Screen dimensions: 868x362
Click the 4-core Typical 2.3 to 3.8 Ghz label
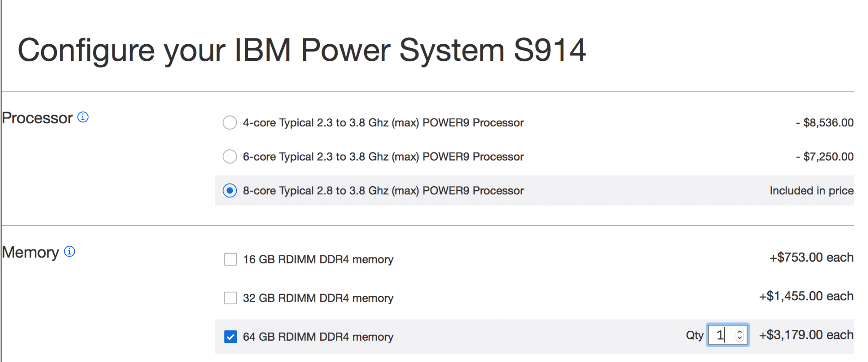(383, 123)
